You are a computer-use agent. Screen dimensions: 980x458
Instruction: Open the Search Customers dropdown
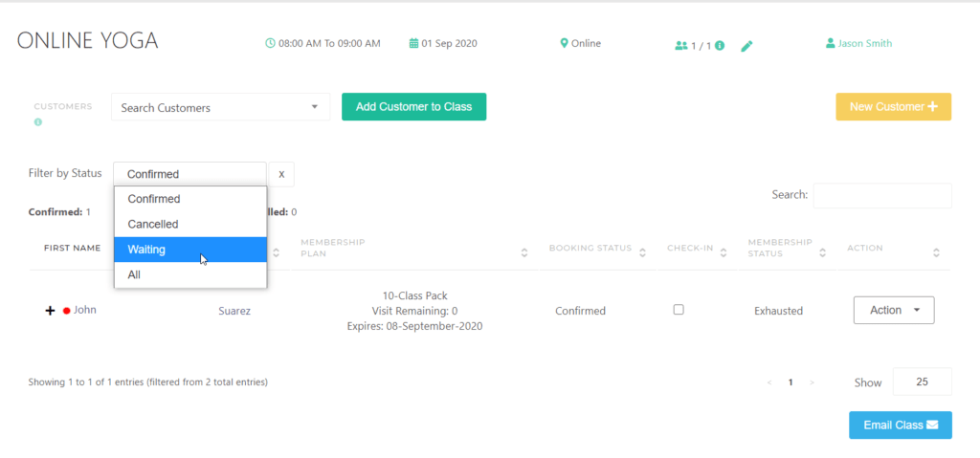click(220, 107)
